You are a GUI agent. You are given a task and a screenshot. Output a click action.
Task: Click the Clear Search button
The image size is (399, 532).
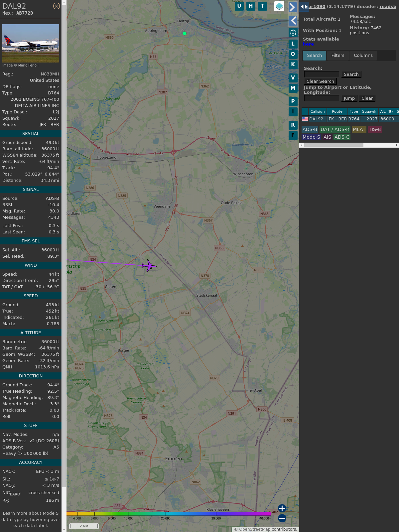320,81
